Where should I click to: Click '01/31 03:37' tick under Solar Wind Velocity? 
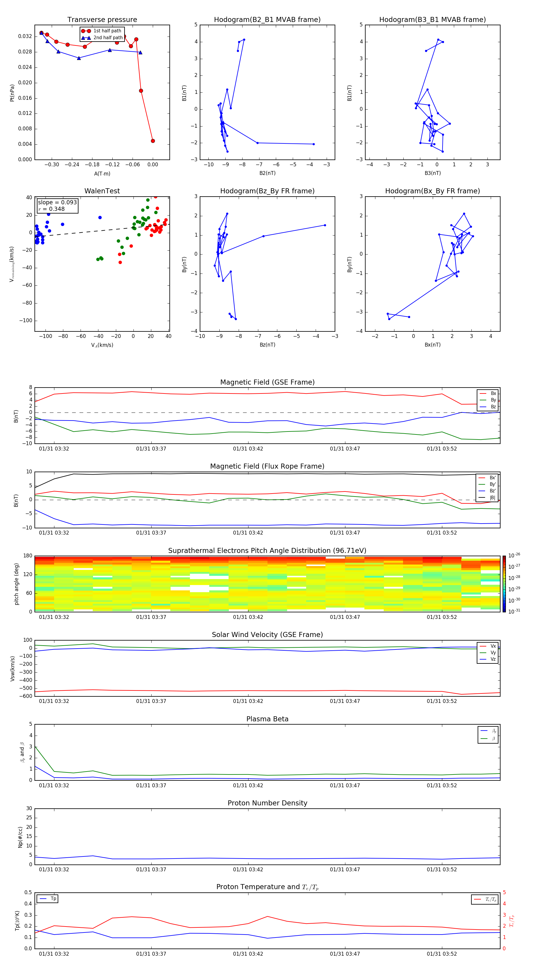pyautogui.click(x=151, y=701)
